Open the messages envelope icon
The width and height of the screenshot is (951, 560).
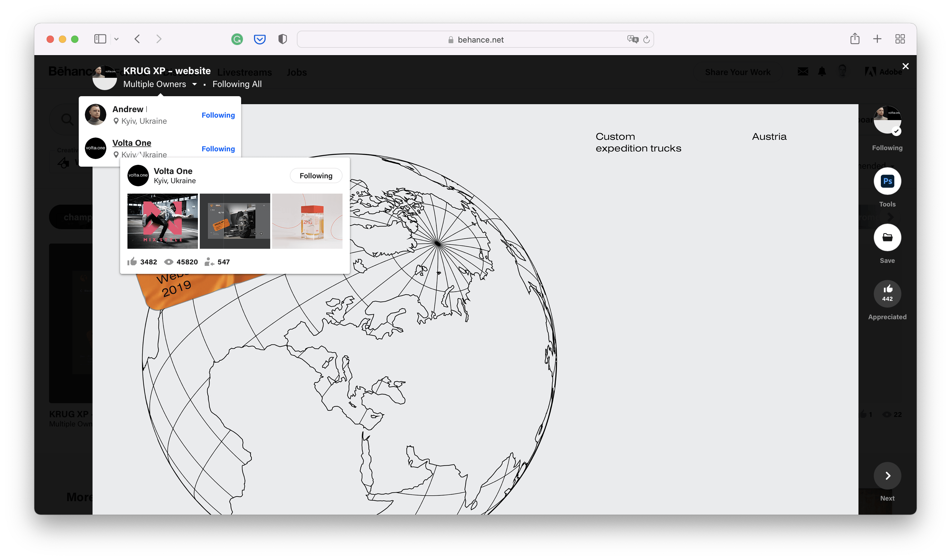803,71
